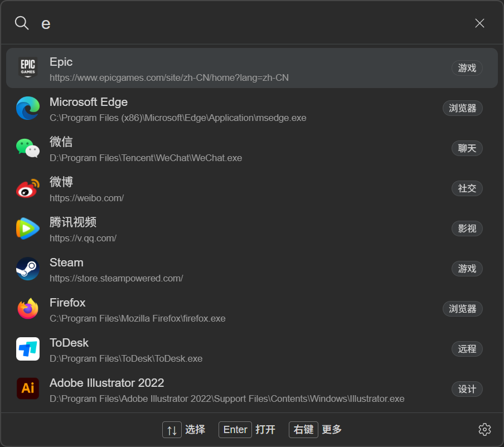
Task: Click the Microsoft Edge icon
Action: [x=28, y=108]
